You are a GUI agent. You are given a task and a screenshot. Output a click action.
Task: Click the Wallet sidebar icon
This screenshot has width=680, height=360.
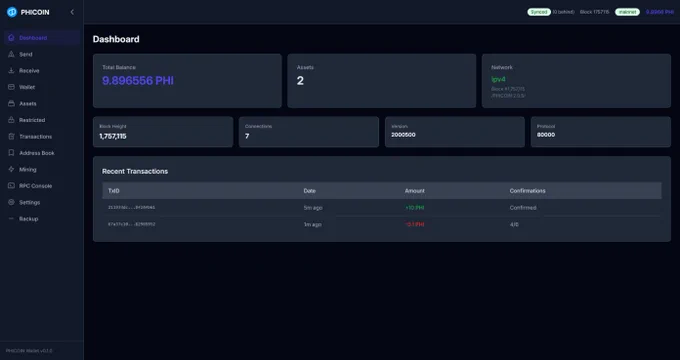[11, 87]
